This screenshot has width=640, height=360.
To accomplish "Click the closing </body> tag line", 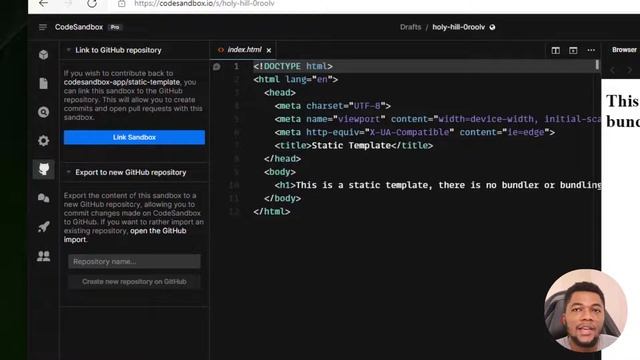I will (282, 198).
